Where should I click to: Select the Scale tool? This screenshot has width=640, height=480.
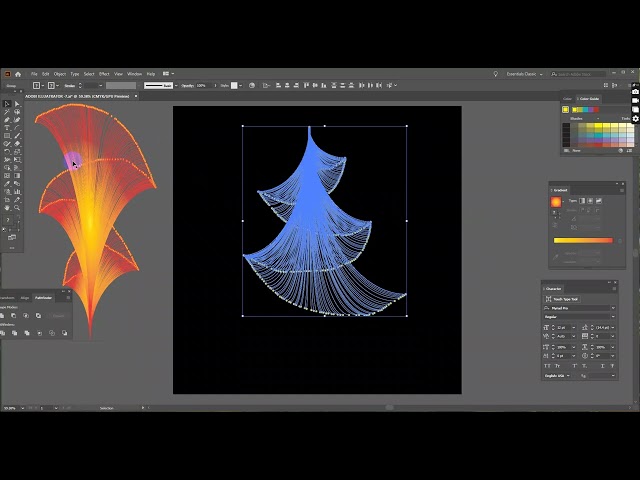click(17, 152)
